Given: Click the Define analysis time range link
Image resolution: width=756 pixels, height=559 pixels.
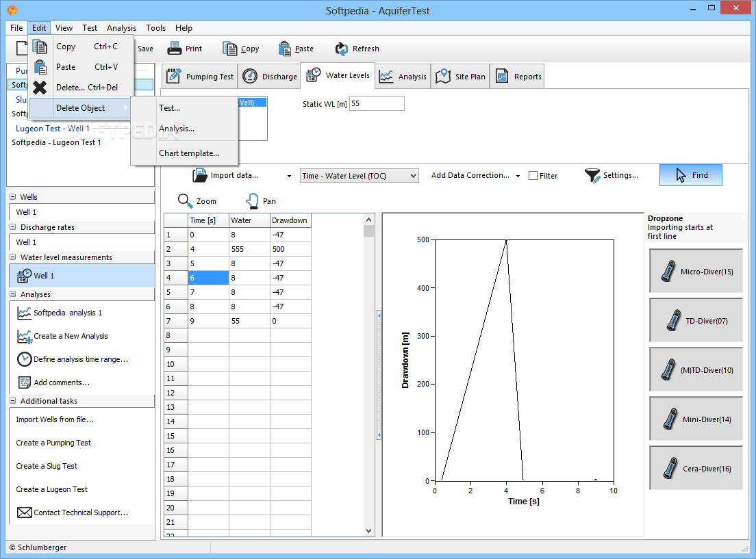Looking at the screenshot, I should [x=81, y=359].
